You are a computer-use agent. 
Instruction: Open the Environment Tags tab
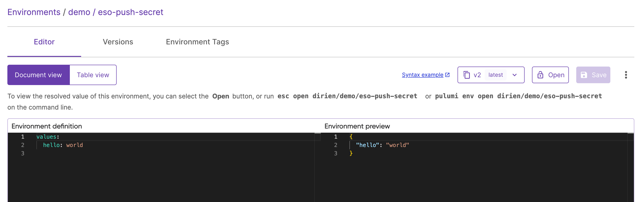[198, 42]
